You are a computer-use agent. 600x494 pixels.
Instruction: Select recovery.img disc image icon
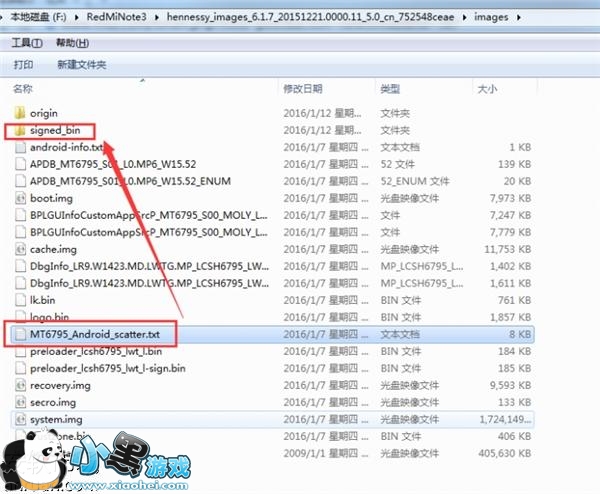coord(20,385)
